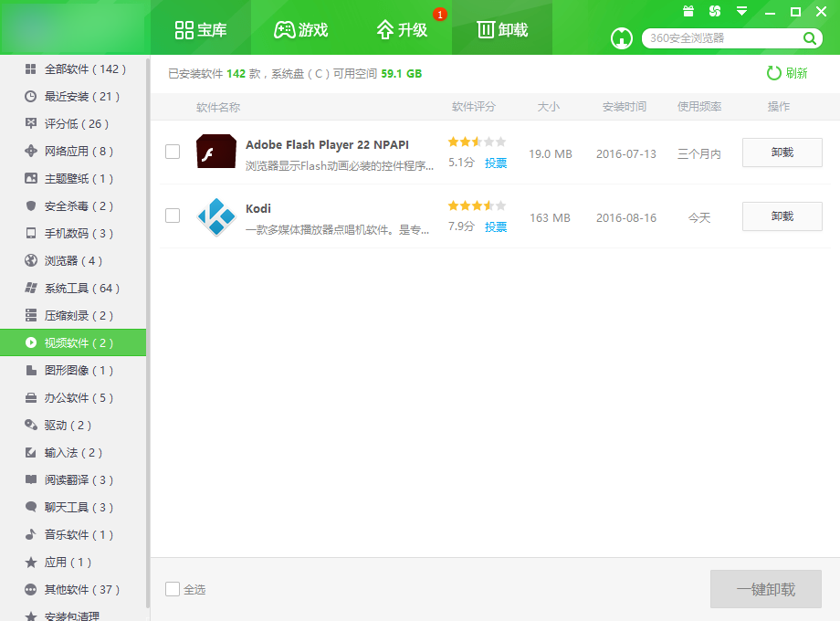840x621 pixels.
Task: Select 全部软件 (142) category
Action: click(73, 69)
